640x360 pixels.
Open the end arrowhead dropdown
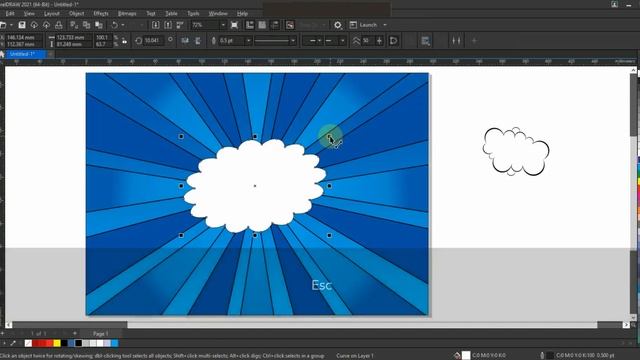[x=342, y=40]
